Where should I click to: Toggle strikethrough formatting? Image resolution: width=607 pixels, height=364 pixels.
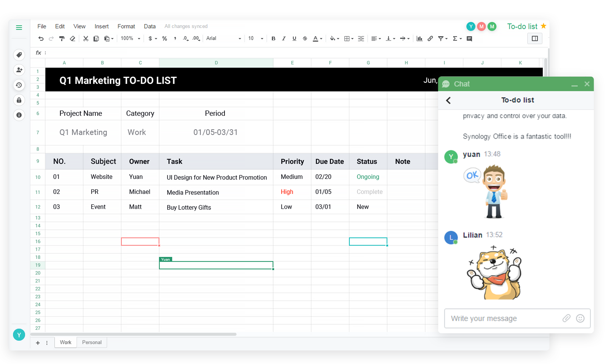tap(305, 39)
